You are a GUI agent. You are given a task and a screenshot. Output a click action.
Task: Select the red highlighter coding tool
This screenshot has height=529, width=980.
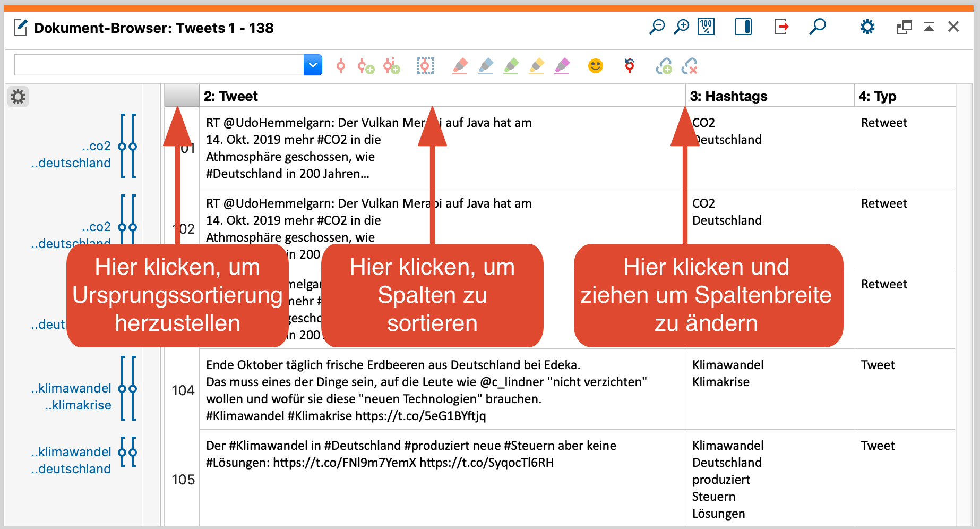460,66
